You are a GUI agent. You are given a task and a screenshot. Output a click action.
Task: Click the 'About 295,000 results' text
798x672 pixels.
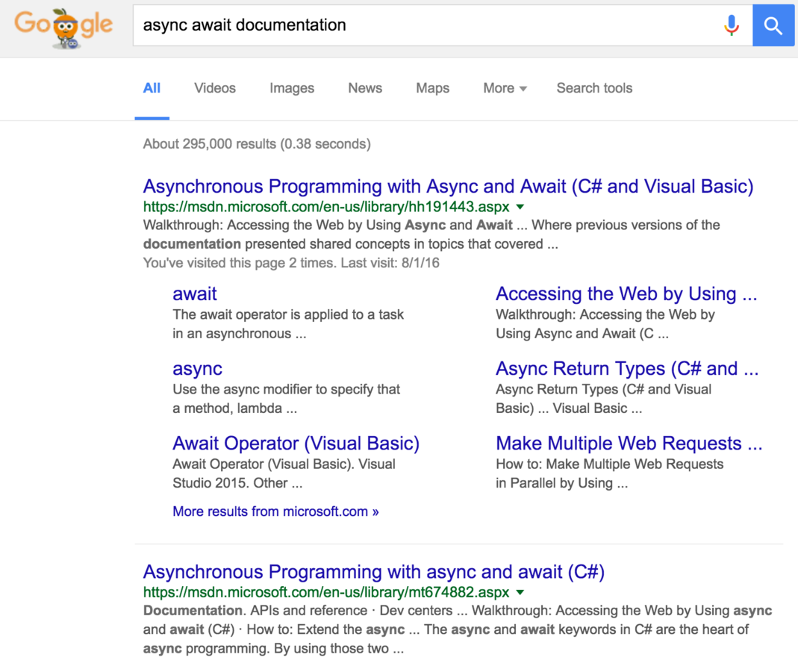pos(257,144)
